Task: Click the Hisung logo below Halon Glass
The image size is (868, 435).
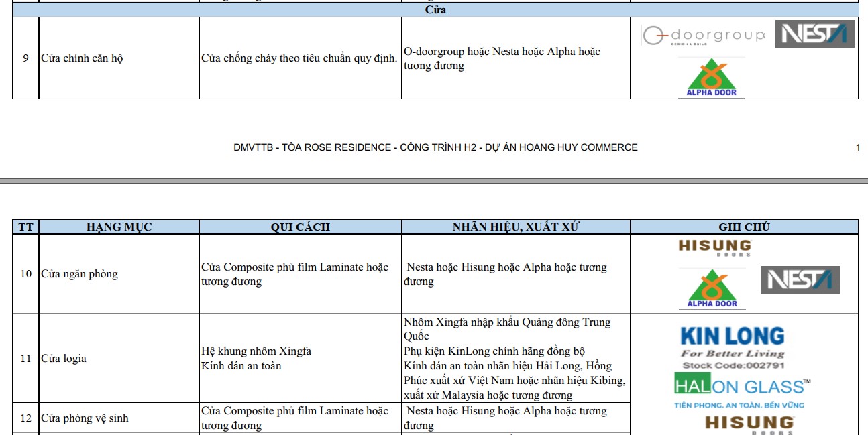Action: click(x=749, y=424)
